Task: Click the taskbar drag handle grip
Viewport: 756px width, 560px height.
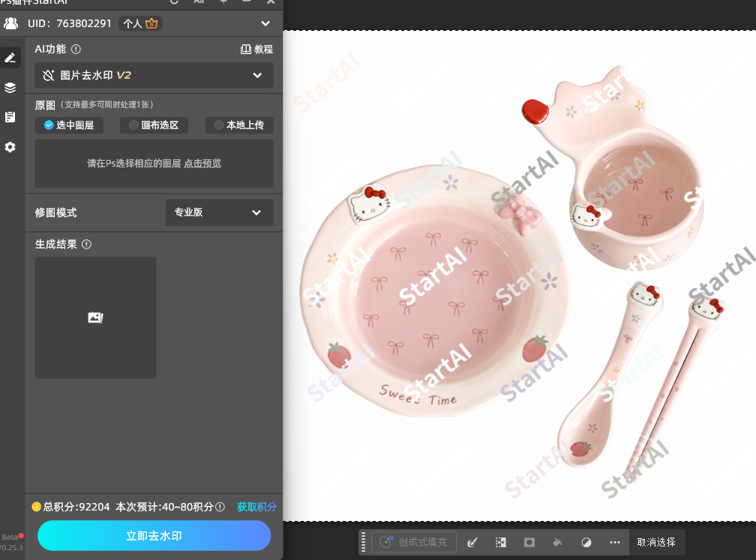Action: click(x=363, y=542)
